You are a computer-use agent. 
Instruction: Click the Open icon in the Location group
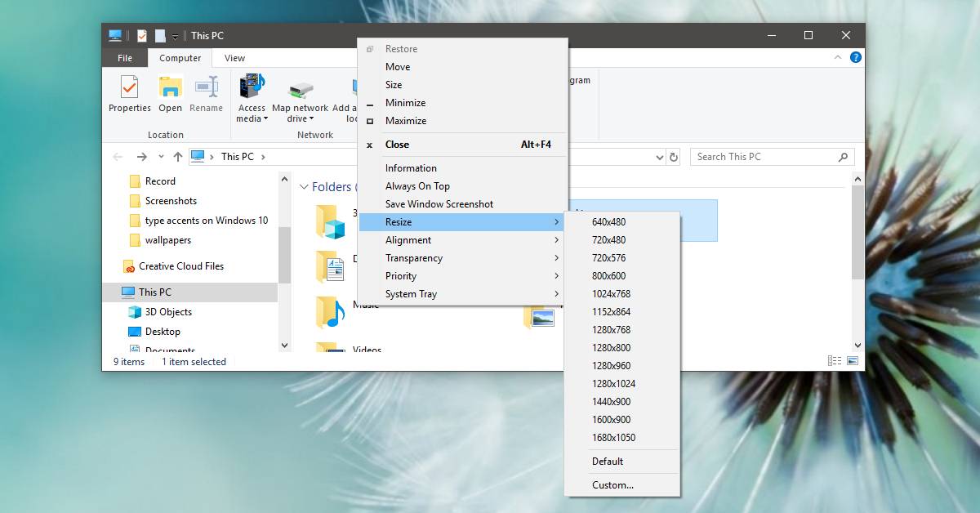click(x=169, y=92)
